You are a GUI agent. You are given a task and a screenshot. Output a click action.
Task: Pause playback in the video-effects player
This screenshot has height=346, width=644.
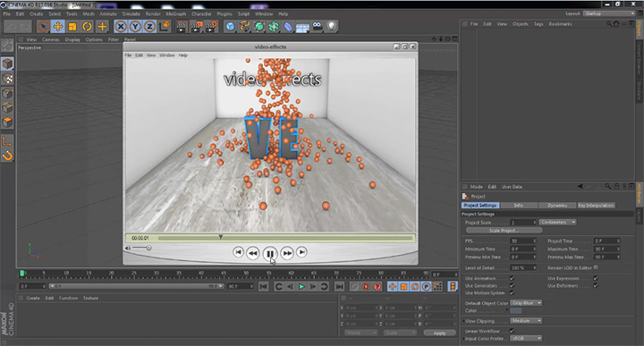(270, 253)
